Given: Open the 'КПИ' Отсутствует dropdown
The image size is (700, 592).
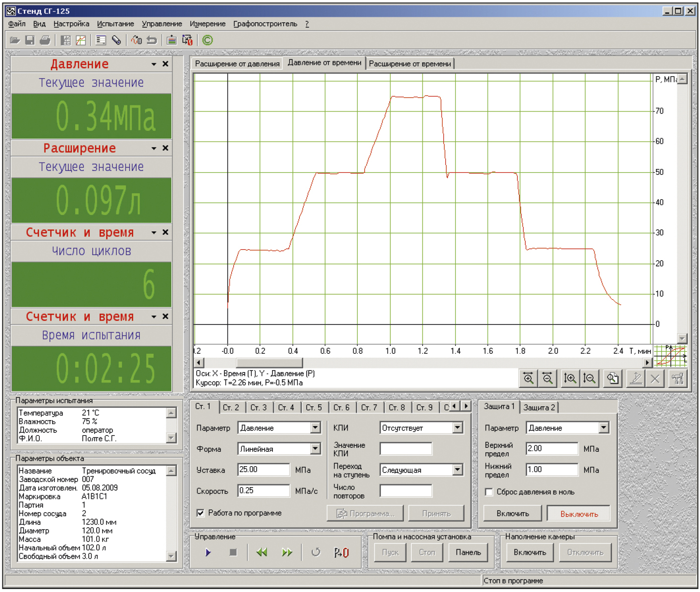Looking at the screenshot, I should click(x=458, y=428).
